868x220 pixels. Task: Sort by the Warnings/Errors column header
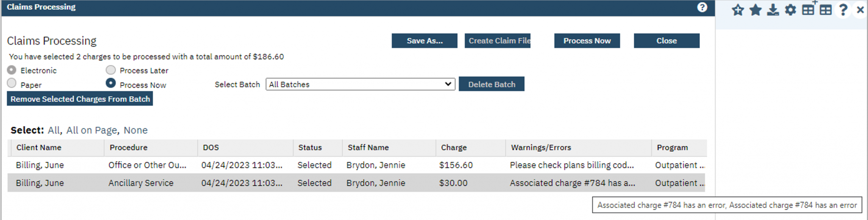tap(541, 148)
